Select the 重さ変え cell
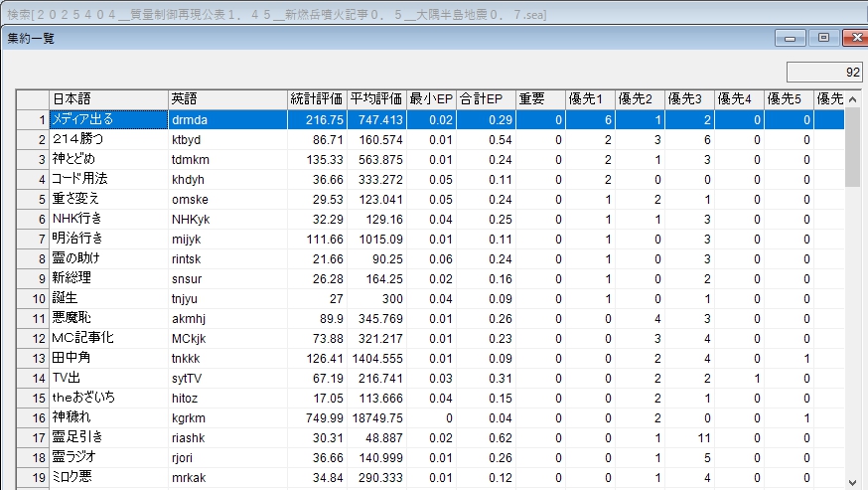868x490 pixels. tap(108, 200)
